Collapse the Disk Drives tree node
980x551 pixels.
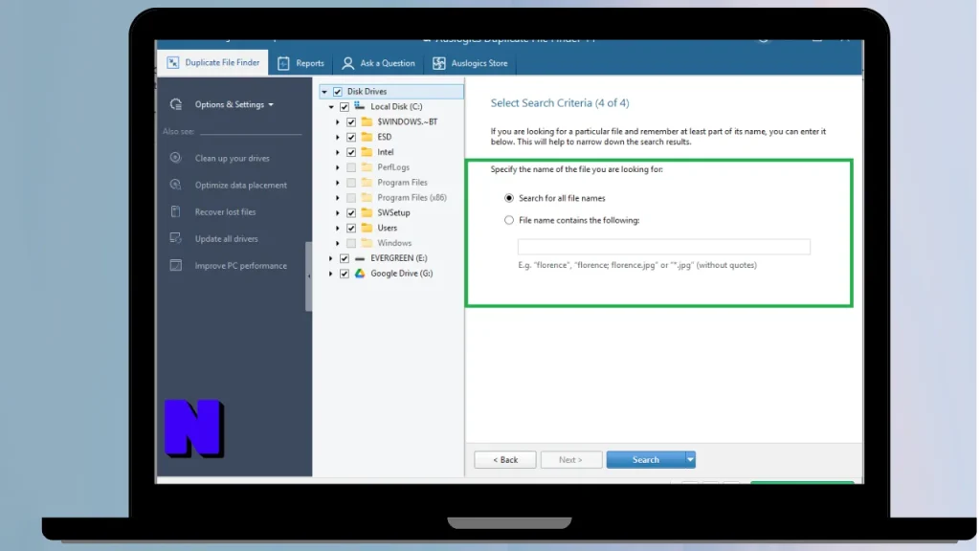pyautogui.click(x=324, y=92)
